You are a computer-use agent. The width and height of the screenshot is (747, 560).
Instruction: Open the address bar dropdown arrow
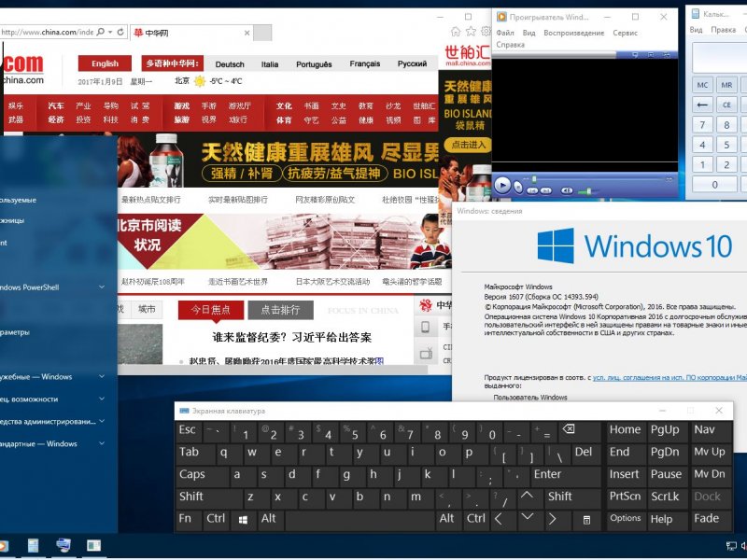(x=110, y=32)
